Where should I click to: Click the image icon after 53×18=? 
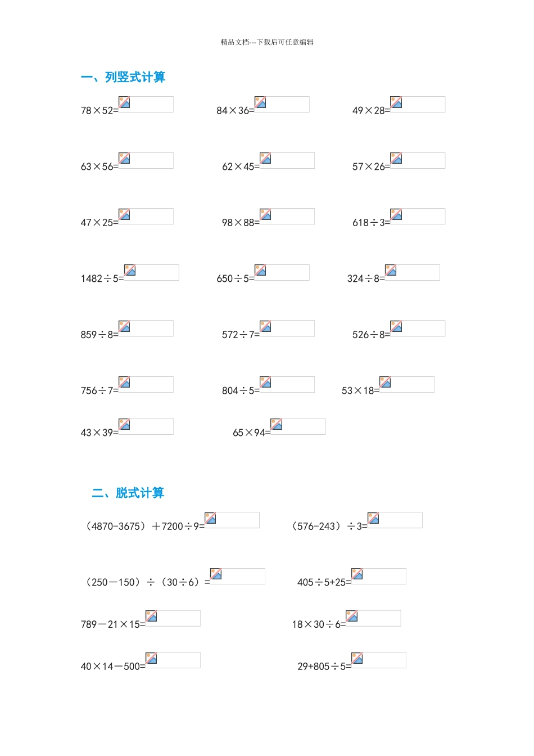point(385,382)
